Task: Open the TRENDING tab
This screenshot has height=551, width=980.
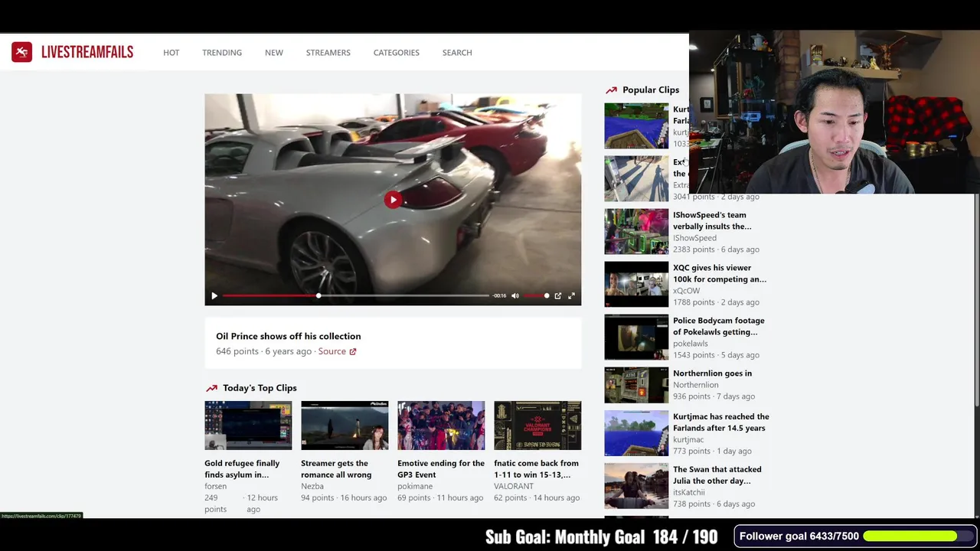Action: point(222,53)
